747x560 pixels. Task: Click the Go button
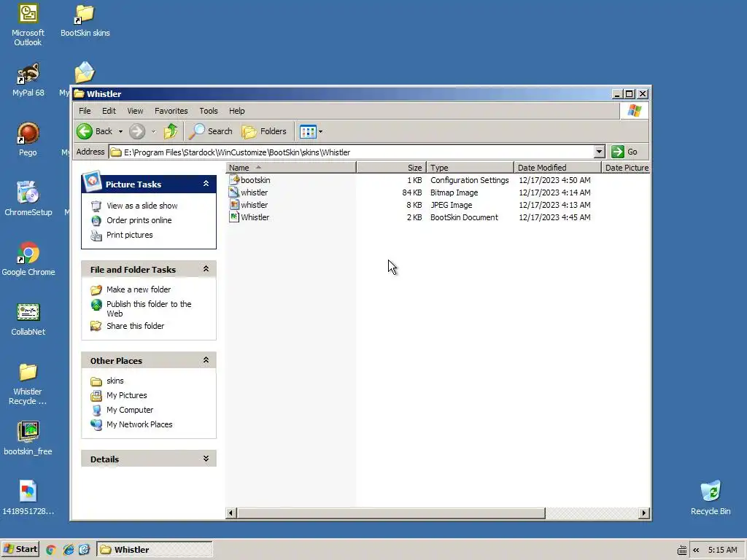624,152
